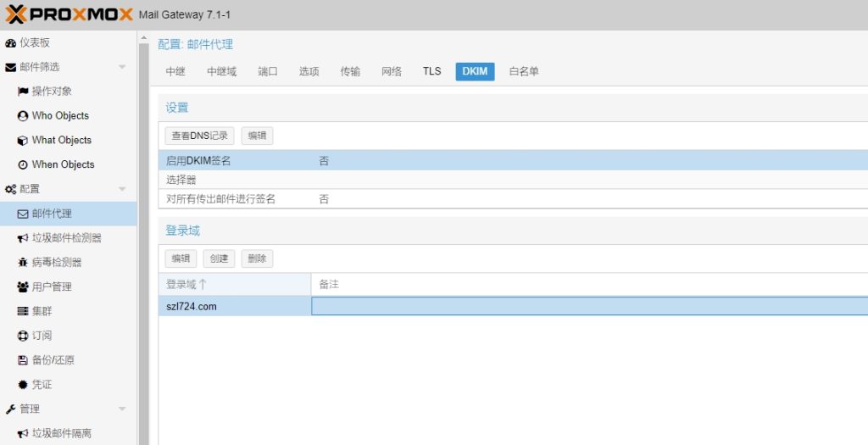This screenshot has height=445, width=868.
Task: Select the 选择器 row
Action: (x=513, y=180)
